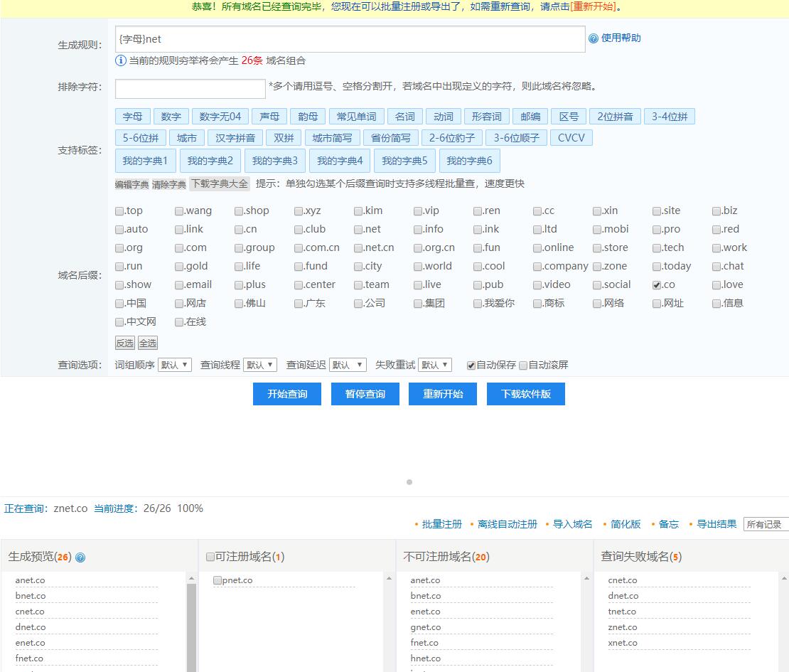Uncheck the .co domain suffix

coord(657,285)
